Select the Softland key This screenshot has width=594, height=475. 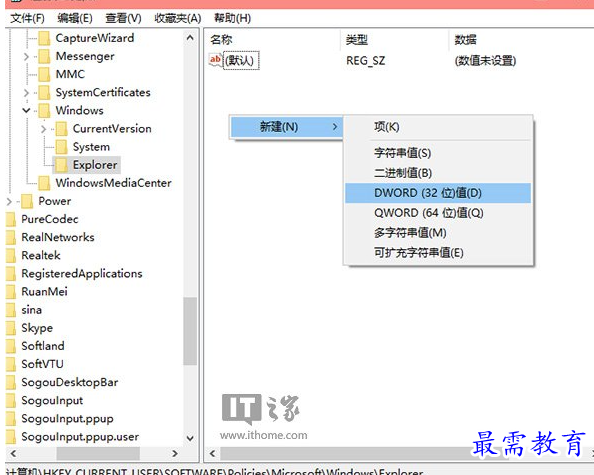tap(43, 346)
